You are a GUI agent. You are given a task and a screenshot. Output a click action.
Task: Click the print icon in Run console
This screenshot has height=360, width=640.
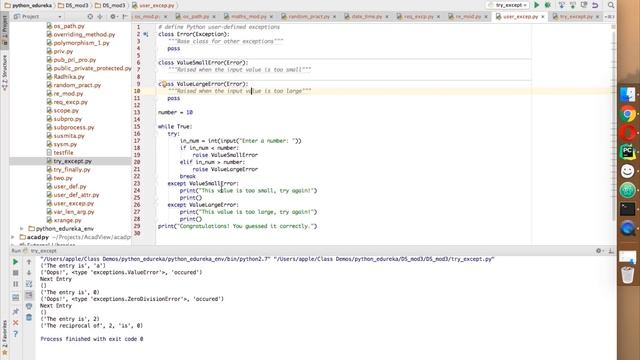[x=29, y=306]
